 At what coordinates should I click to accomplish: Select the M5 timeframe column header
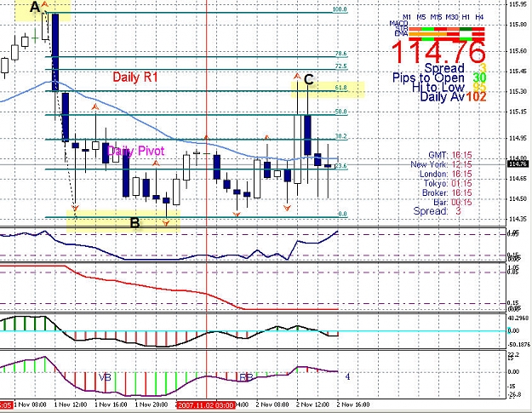[x=421, y=17]
